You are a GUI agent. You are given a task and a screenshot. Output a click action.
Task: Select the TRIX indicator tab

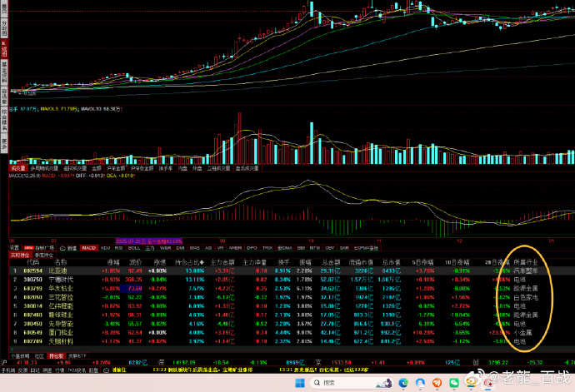267,248
